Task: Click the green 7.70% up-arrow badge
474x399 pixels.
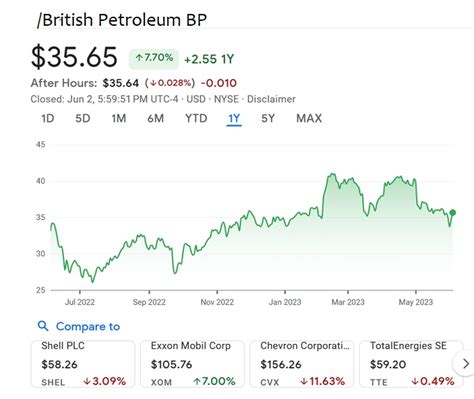Action: click(154, 59)
